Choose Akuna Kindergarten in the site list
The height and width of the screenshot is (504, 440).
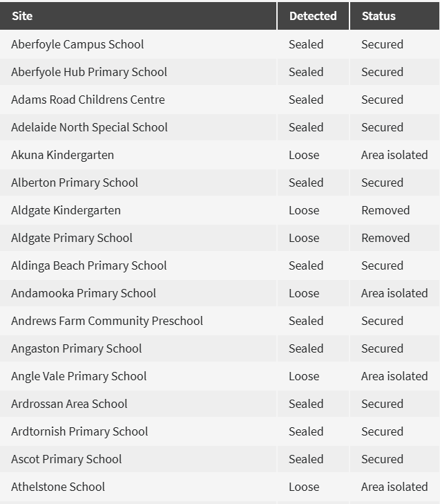point(62,155)
